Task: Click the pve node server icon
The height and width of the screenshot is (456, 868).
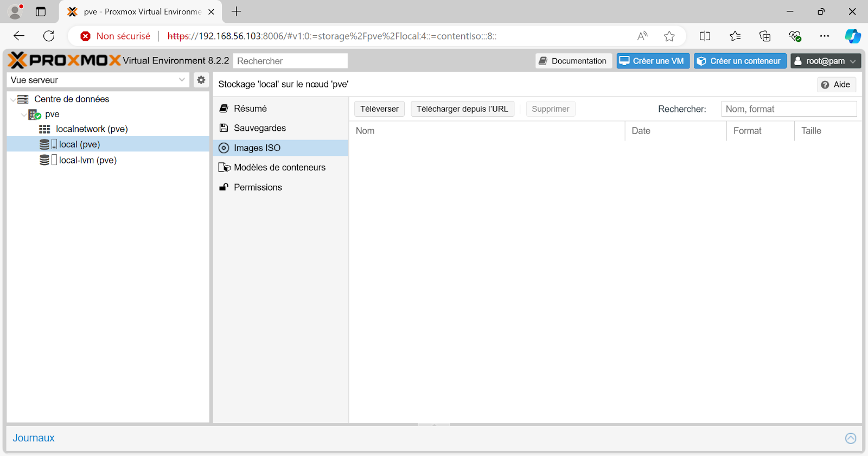Action: tap(35, 115)
